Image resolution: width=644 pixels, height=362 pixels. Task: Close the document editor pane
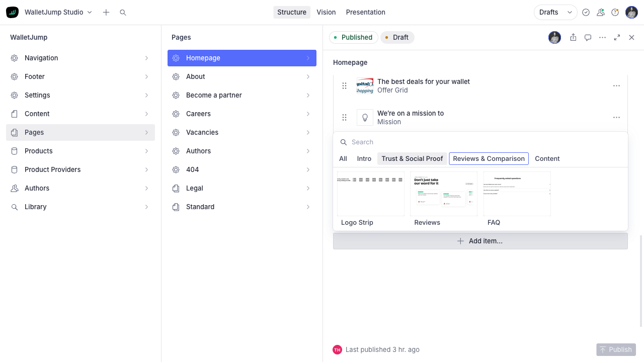point(631,37)
